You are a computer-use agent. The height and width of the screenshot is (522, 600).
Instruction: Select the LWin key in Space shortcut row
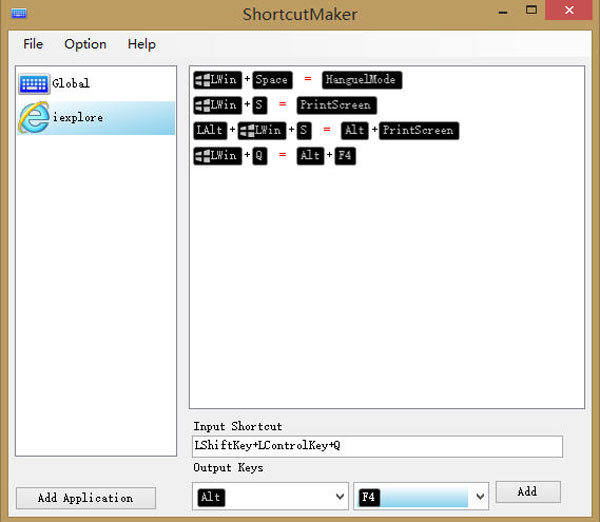pyautogui.click(x=217, y=80)
